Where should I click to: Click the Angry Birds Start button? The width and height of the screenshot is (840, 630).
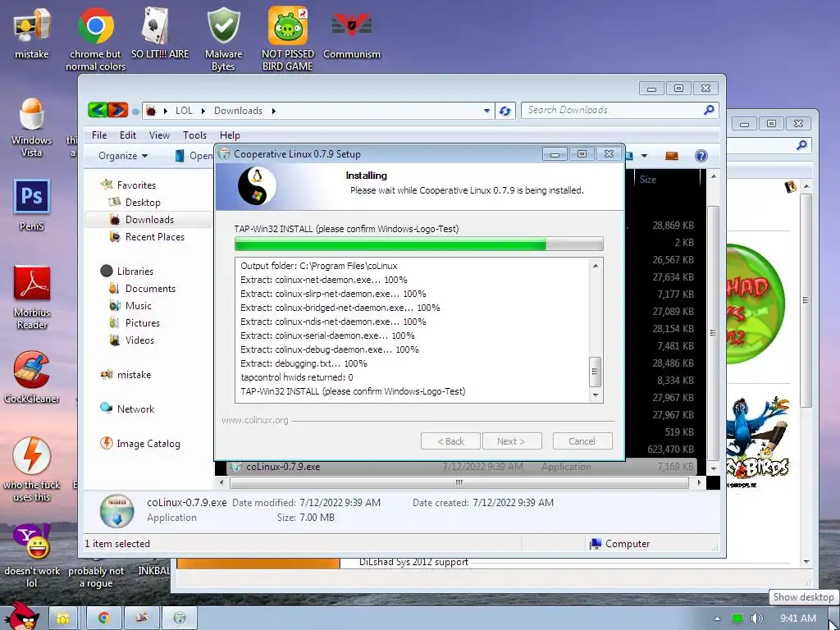pyautogui.click(x=21, y=616)
